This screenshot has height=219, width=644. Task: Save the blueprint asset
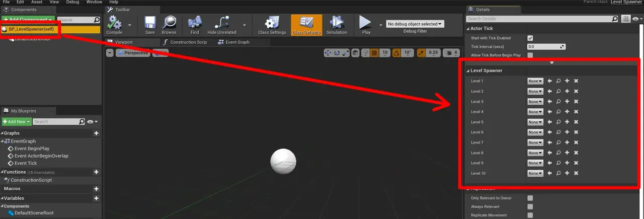click(x=150, y=25)
